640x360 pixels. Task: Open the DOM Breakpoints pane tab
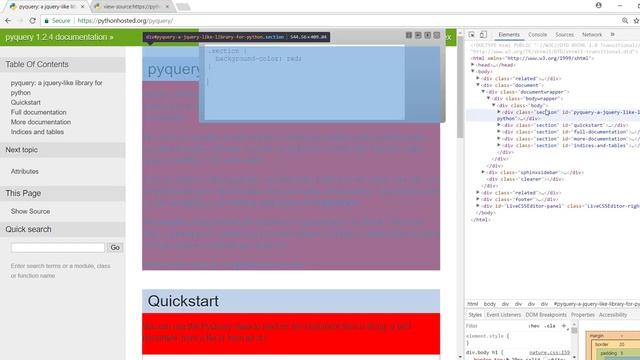coord(546,315)
